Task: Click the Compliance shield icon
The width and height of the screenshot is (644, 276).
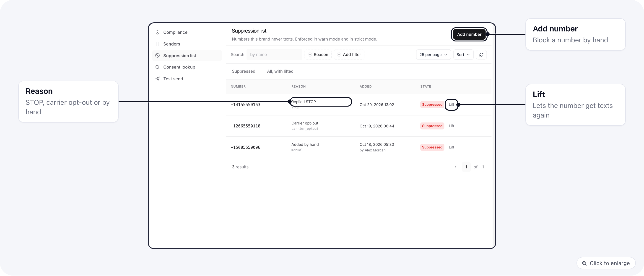Action: 157,32
